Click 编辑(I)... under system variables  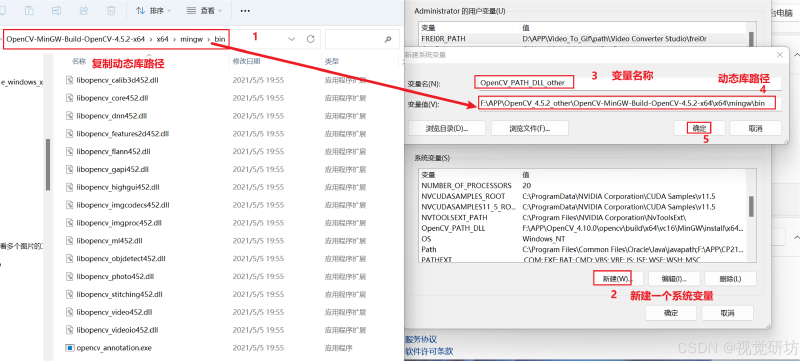674,278
